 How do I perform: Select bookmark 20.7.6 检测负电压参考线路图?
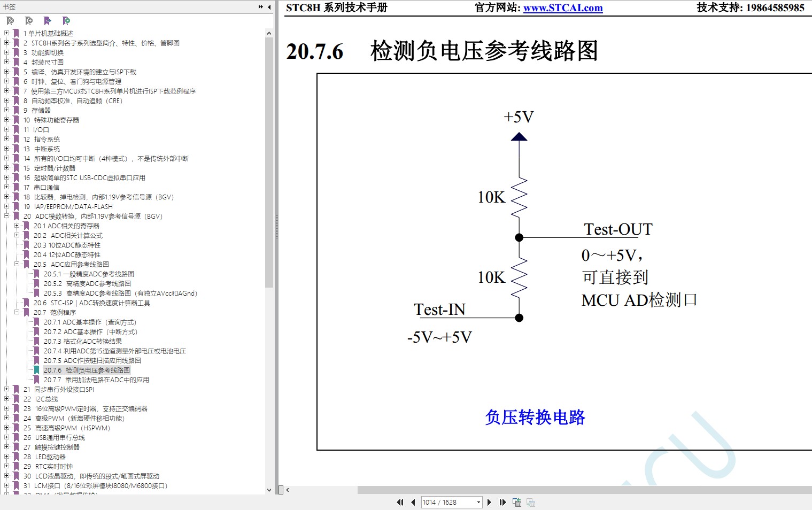[87, 370]
